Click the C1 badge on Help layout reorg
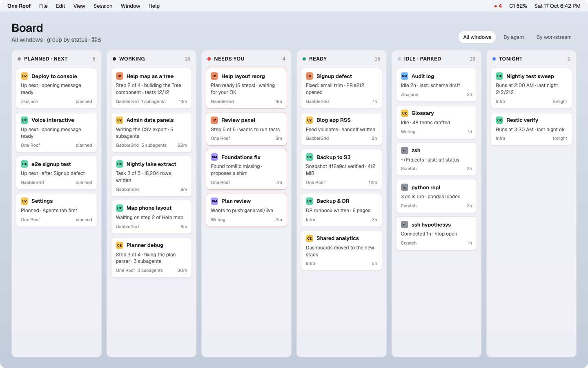Image resolution: width=588 pixels, height=368 pixels. tap(214, 76)
